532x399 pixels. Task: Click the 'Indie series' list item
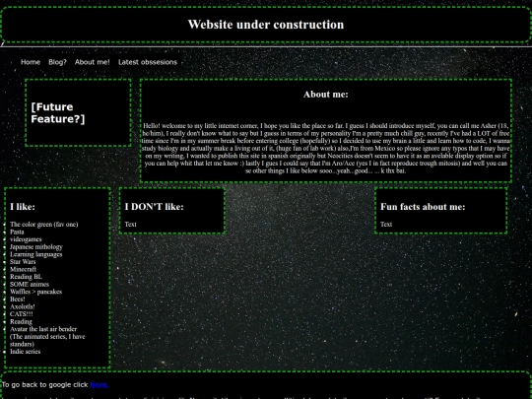coord(25,352)
